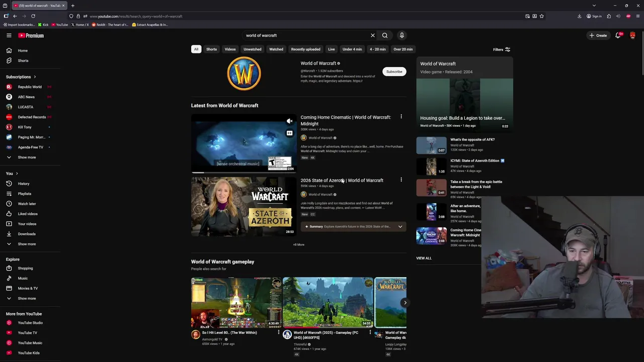Open Music under Explore

tap(23, 278)
